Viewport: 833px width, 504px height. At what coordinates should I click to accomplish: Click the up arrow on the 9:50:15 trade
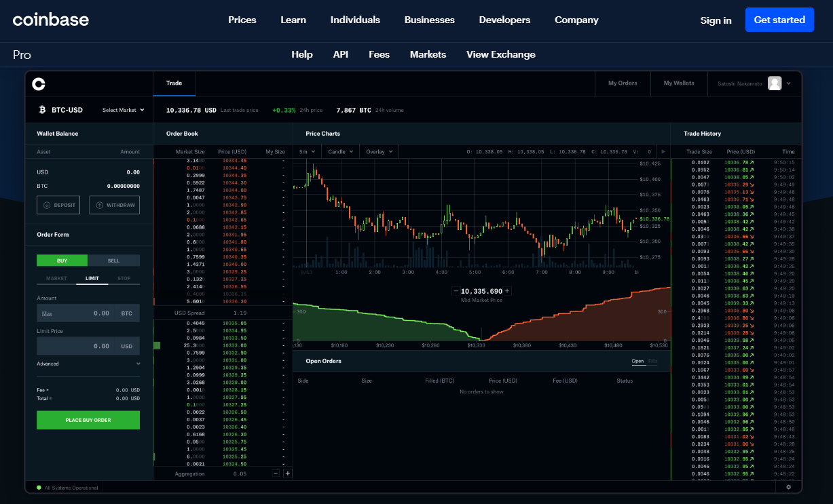pos(752,162)
